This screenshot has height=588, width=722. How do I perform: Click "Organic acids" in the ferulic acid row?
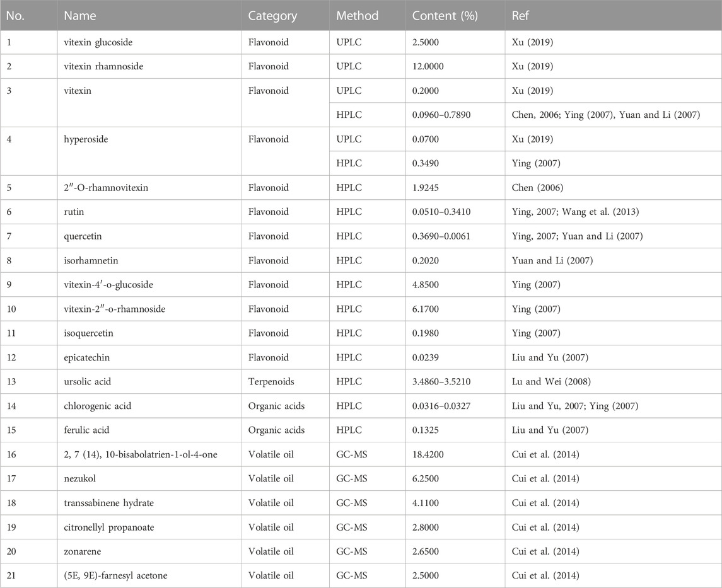click(x=276, y=430)
